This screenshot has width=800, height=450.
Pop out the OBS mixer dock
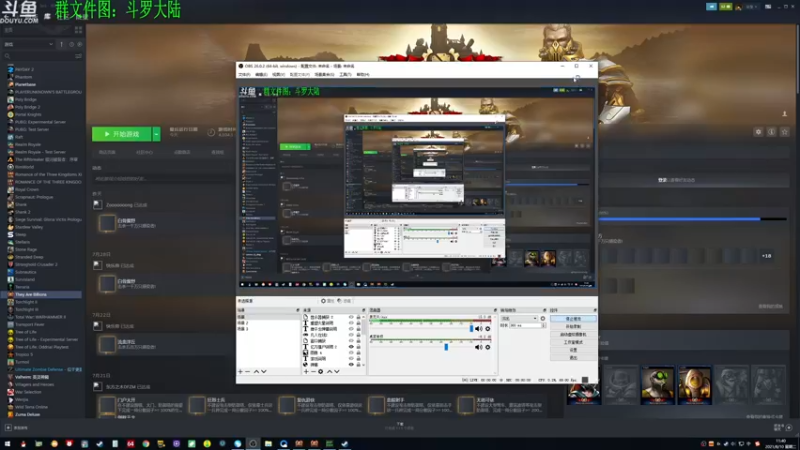click(495, 310)
